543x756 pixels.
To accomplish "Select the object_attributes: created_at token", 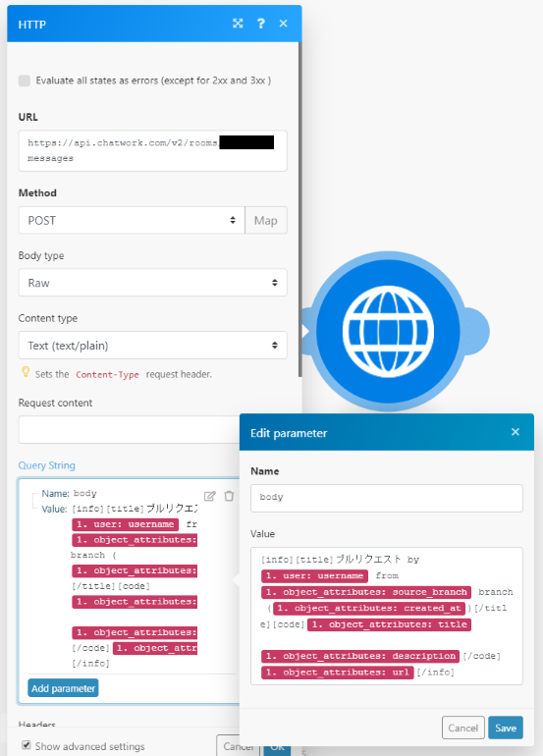I will click(369, 609).
